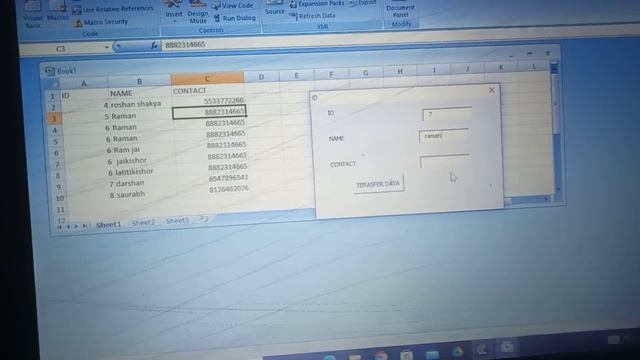Switch to Sheet2 tab
The image size is (640, 360).
tap(143, 222)
